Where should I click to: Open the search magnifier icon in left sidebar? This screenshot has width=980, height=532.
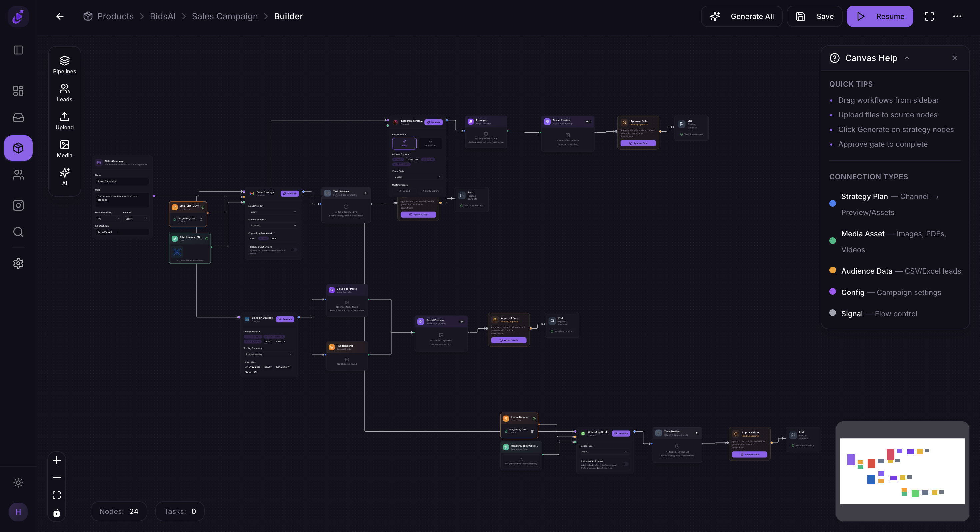coord(18,232)
